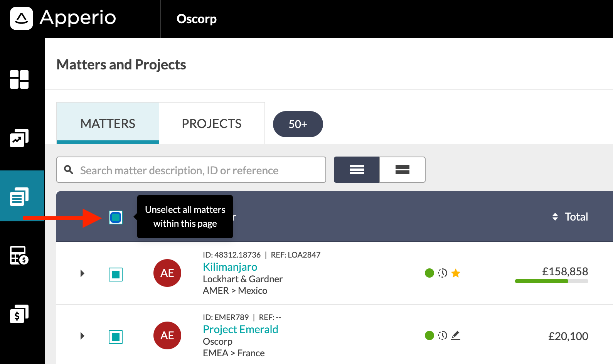Screen dimensions: 613x364
Task: Open the invoices dollar sidebar icon
Action: point(19,314)
